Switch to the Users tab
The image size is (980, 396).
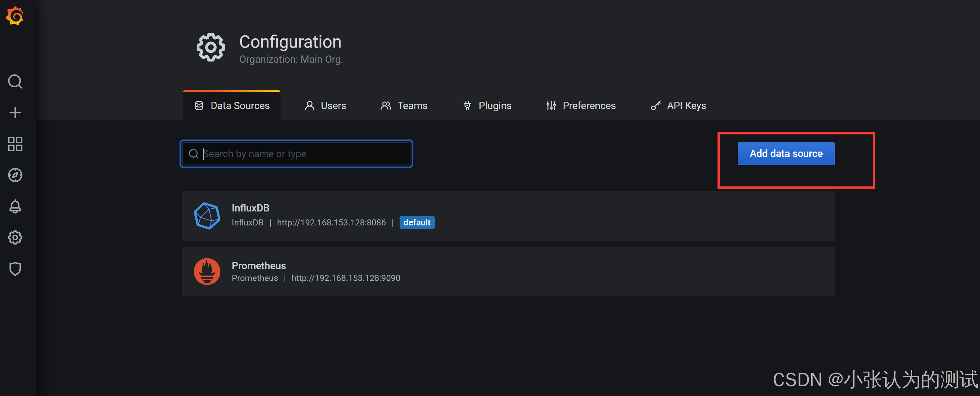coord(325,106)
